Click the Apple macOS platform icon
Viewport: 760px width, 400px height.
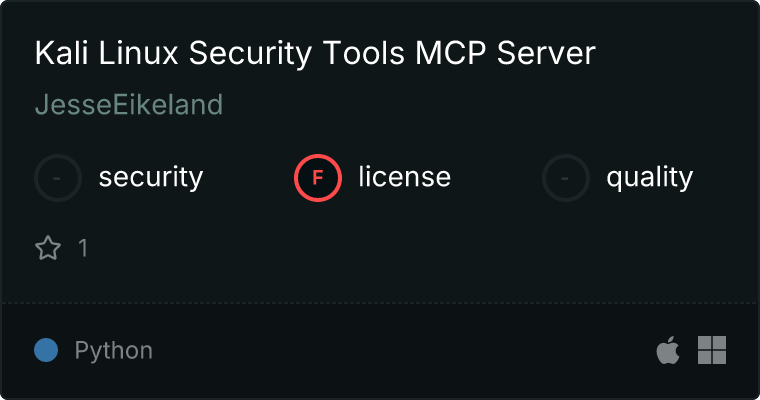(667, 350)
